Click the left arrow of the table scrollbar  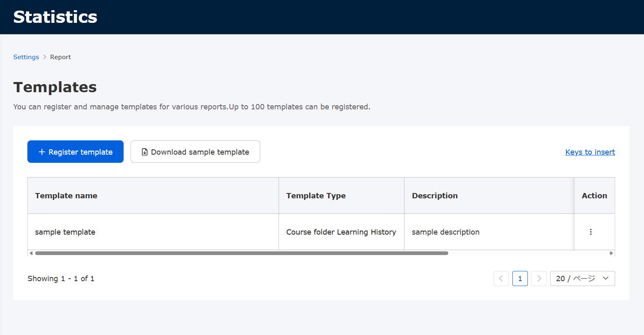pos(31,253)
